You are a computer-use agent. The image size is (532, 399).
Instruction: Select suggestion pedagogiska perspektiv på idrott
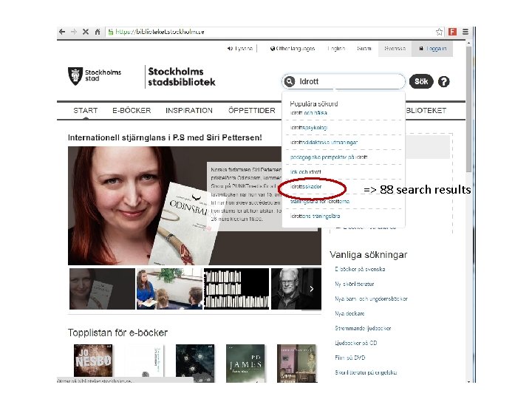(329, 157)
